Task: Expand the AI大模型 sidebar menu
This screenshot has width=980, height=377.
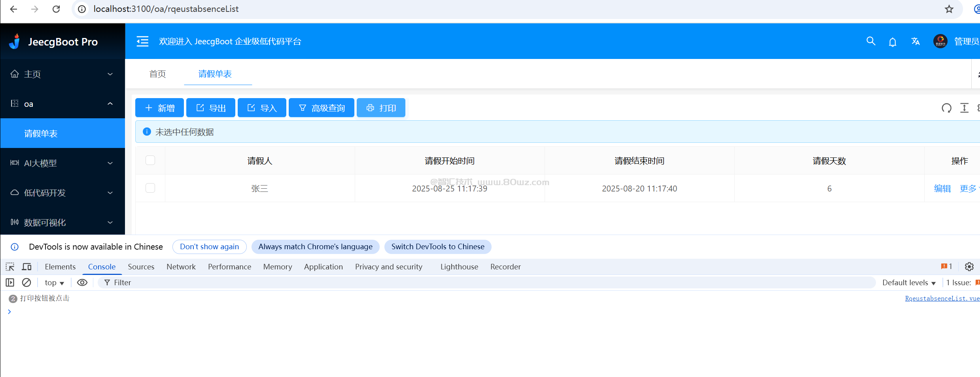Action: [62, 163]
